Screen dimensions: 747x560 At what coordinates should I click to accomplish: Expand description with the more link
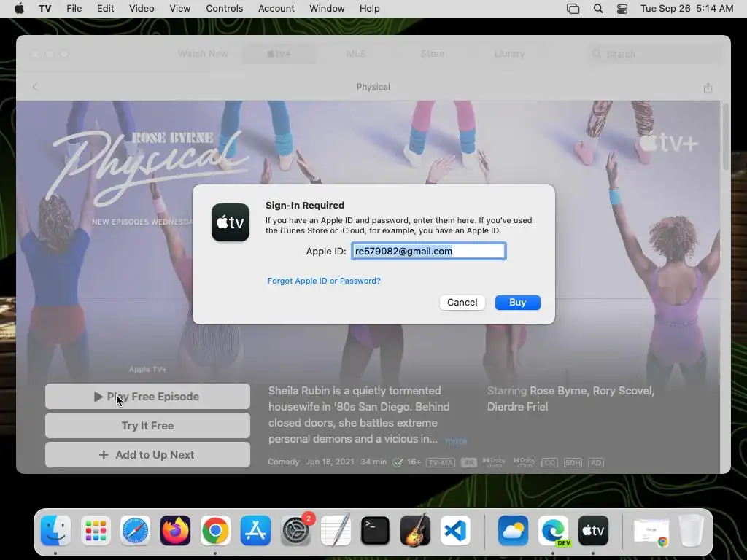456,441
